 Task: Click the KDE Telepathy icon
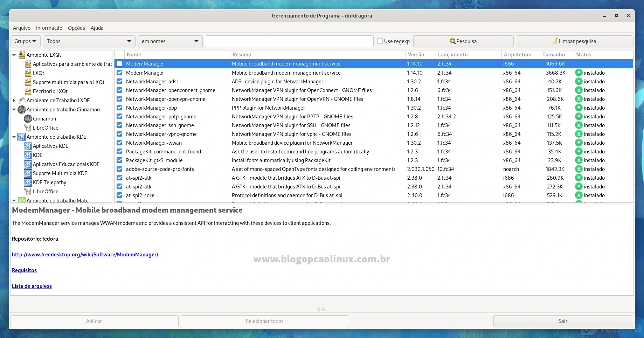pos(28,182)
